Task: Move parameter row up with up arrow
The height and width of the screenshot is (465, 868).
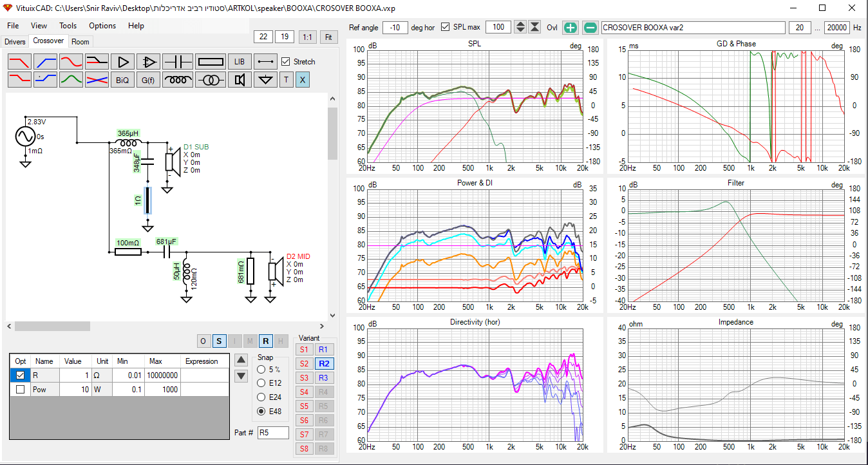Action: pyautogui.click(x=241, y=359)
